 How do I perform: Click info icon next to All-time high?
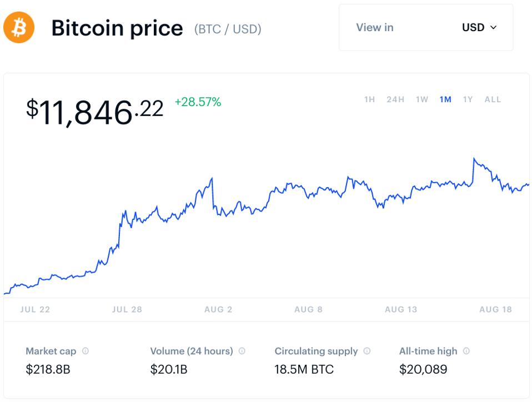[x=466, y=351]
